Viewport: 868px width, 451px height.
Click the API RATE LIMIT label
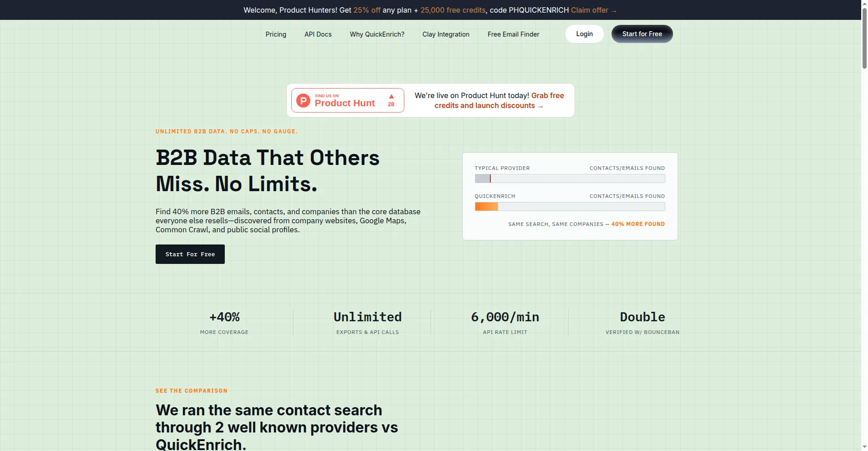point(505,332)
